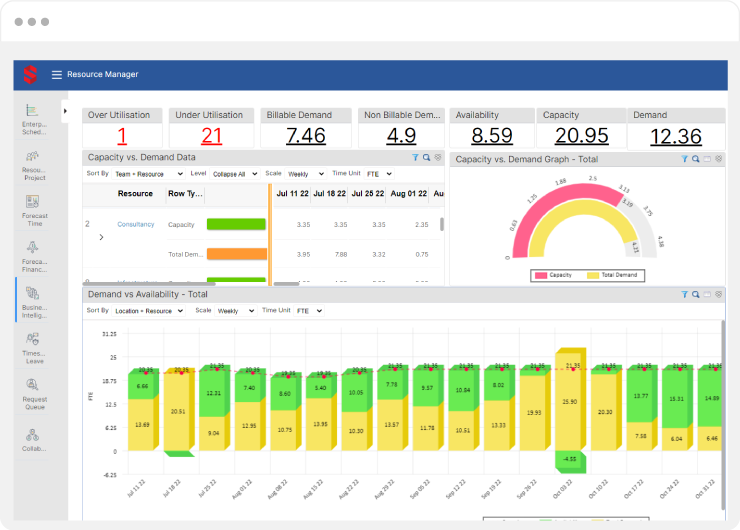Open Business Intelligence in the sidebar
The height and width of the screenshot is (530, 740).
coord(34,303)
